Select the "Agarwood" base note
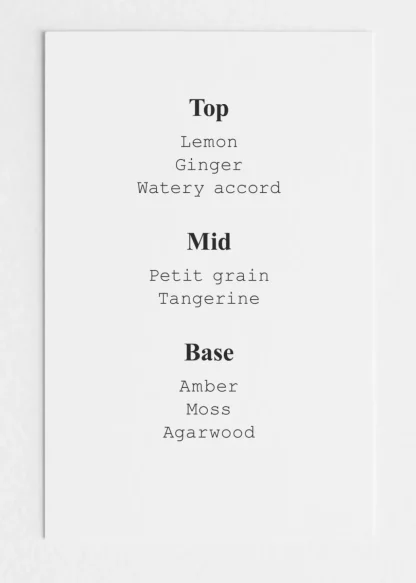Viewport: 416px width, 583px height. click(x=209, y=433)
